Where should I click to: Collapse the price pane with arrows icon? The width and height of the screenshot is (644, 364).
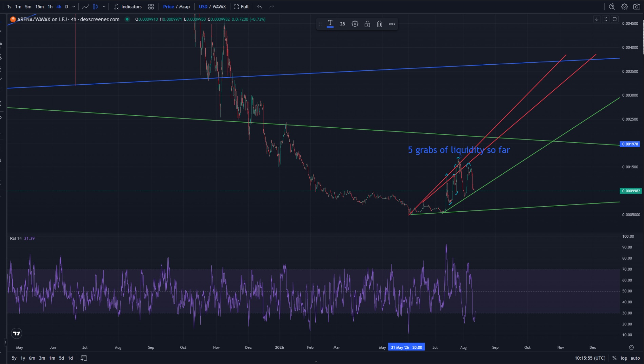606,19
